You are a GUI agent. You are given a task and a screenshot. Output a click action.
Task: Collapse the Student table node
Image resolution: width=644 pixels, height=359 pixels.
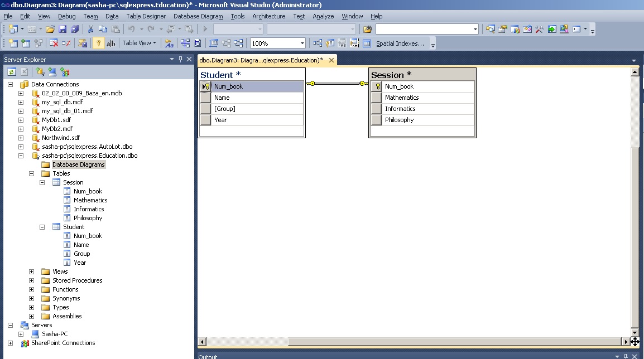click(x=42, y=227)
